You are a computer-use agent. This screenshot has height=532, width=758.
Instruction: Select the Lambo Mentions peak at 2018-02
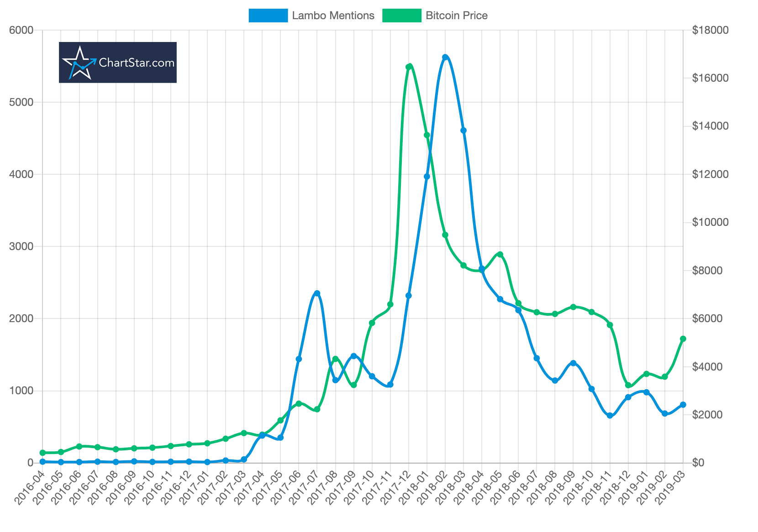point(445,57)
